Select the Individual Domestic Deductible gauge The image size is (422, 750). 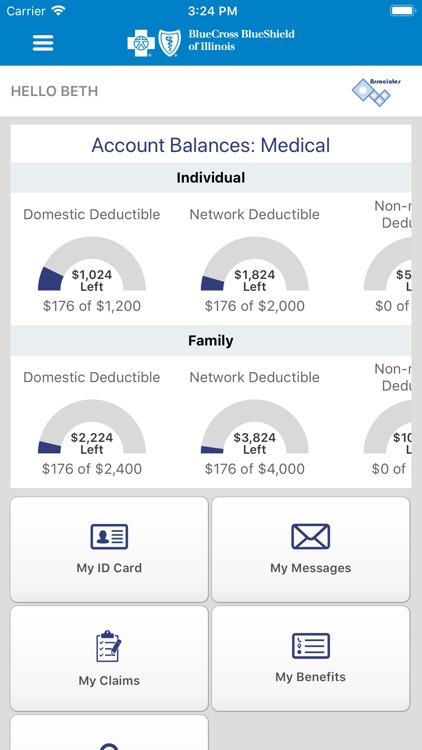(92, 264)
